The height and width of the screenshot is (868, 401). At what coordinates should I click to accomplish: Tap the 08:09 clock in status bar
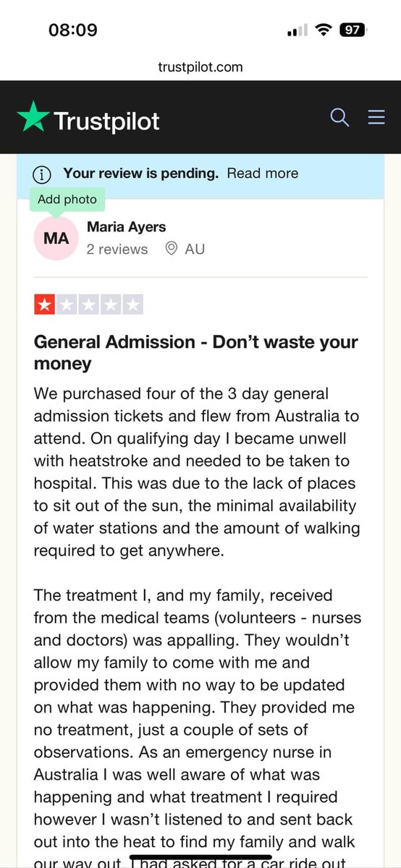(73, 30)
